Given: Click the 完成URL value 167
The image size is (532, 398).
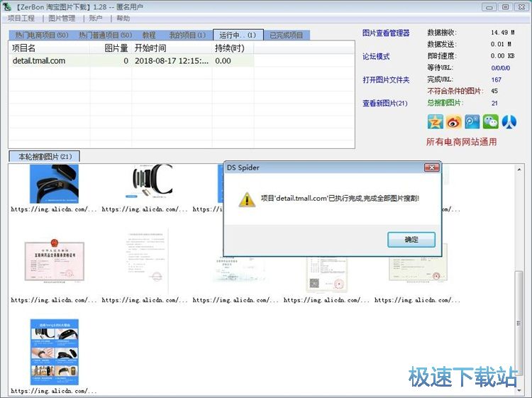Looking at the screenshot, I should (496, 79).
